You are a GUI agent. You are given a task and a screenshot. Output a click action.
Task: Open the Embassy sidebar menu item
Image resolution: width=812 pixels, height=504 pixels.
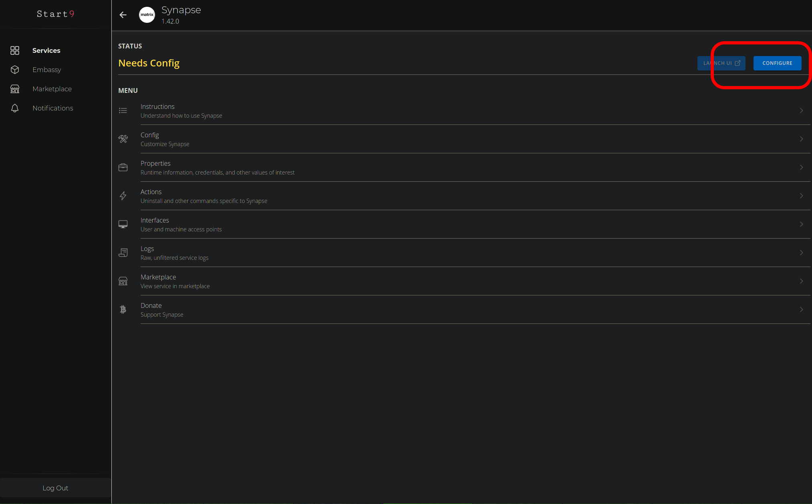(47, 70)
